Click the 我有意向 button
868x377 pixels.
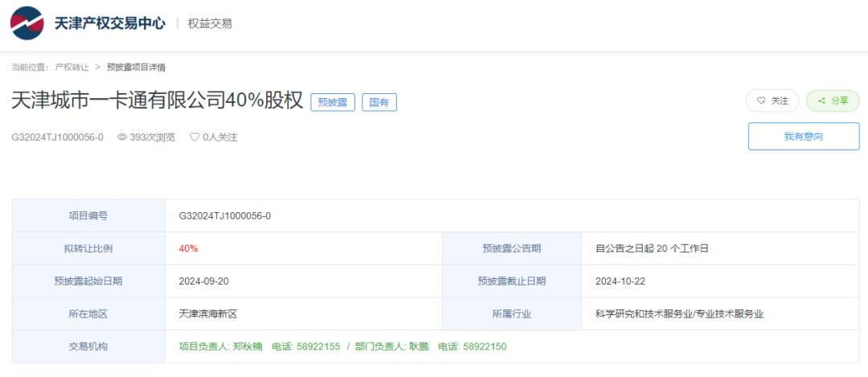pos(804,137)
